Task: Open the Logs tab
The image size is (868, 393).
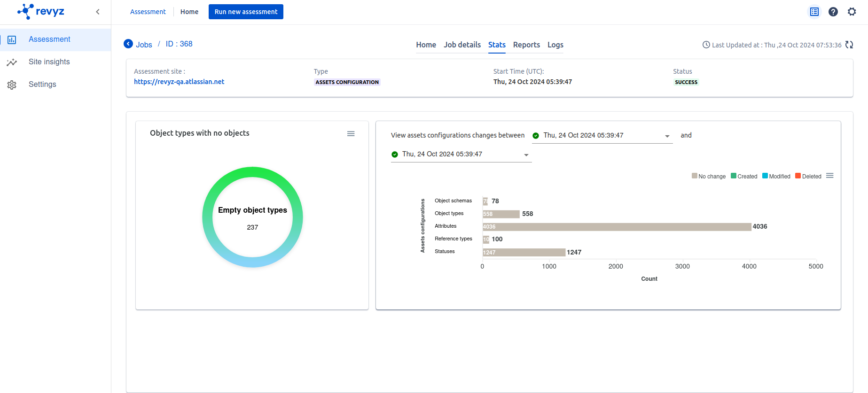Action: (555, 45)
